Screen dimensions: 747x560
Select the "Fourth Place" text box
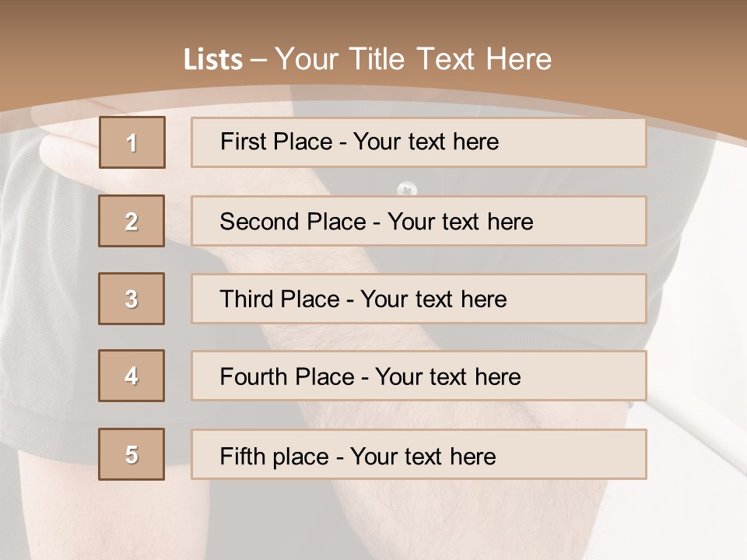click(x=419, y=376)
